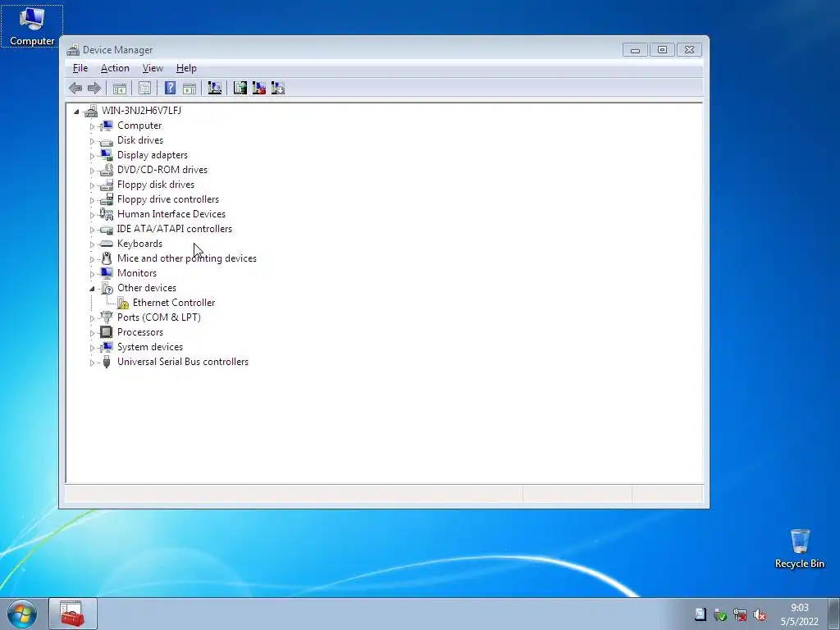Click the IDE ATA/ATAPI controllers icon
The image size is (840, 630).
(x=107, y=230)
